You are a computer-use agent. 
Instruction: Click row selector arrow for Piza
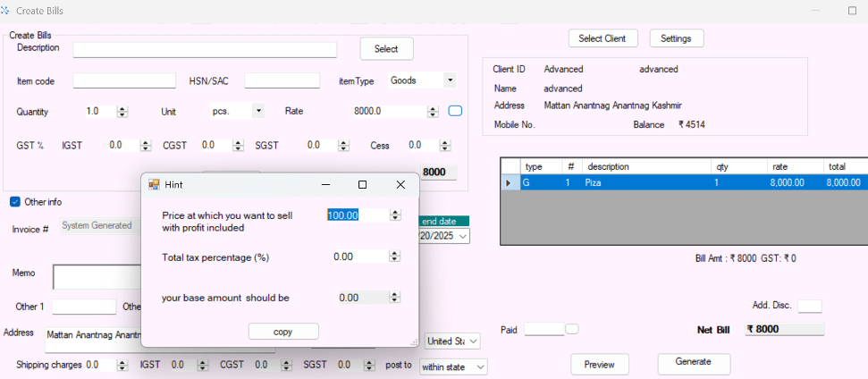[x=509, y=182]
